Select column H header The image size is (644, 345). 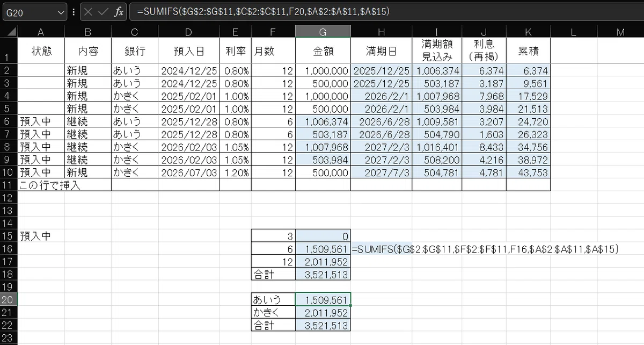click(381, 32)
